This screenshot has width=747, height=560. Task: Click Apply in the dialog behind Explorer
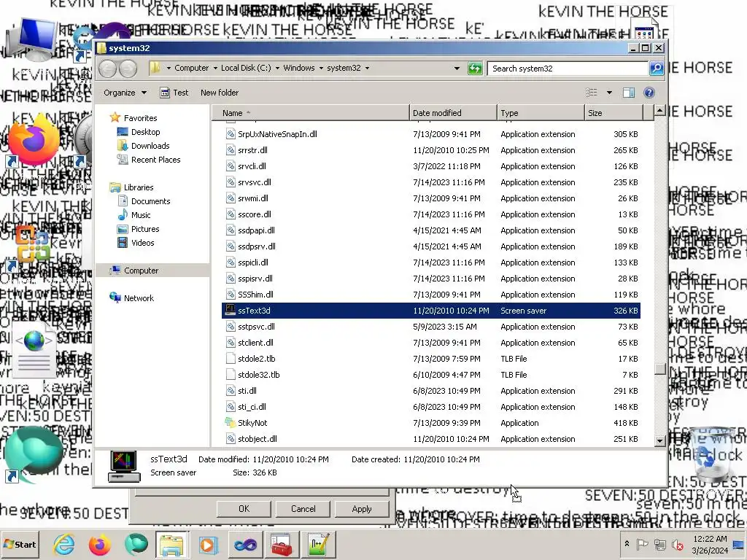tap(362, 508)
